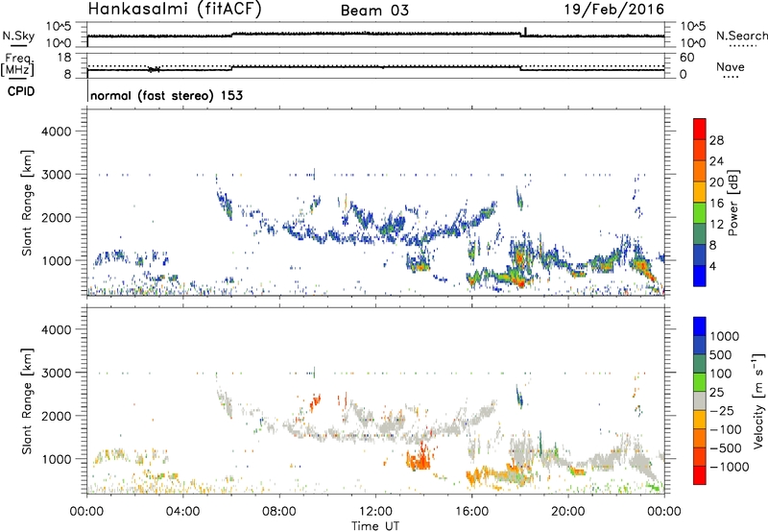Click the yellow 16–20 dB Power colorbar segment
Viewport: 768px width, 532px height.
(700, 191)
